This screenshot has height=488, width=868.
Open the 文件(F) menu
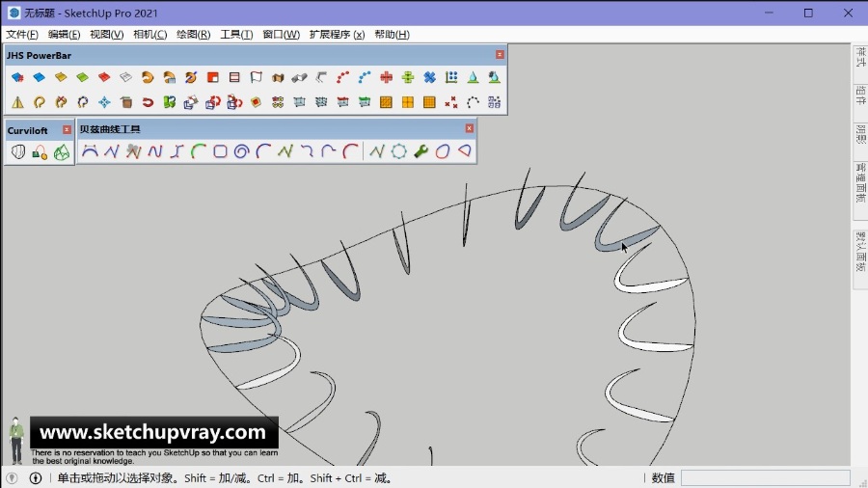point(22,35)
